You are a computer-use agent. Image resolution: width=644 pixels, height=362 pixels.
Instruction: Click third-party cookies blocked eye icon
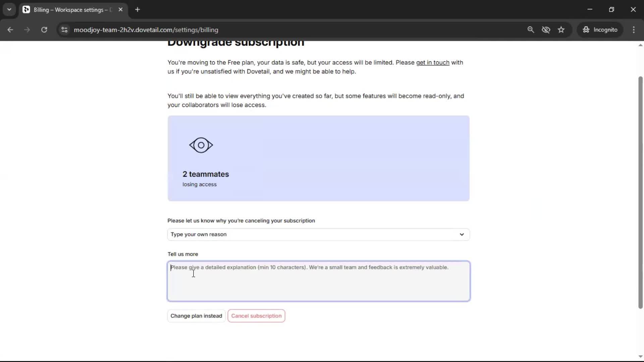(x=546, y=30)
